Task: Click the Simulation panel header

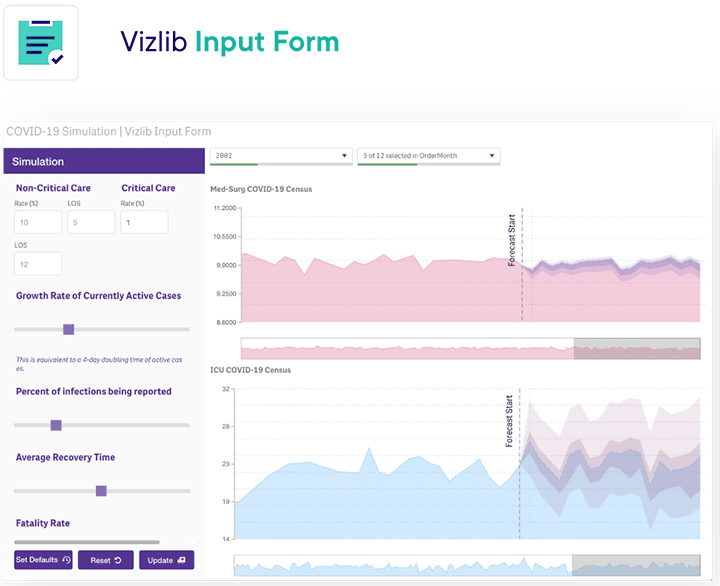Action: tap(104, 161)
